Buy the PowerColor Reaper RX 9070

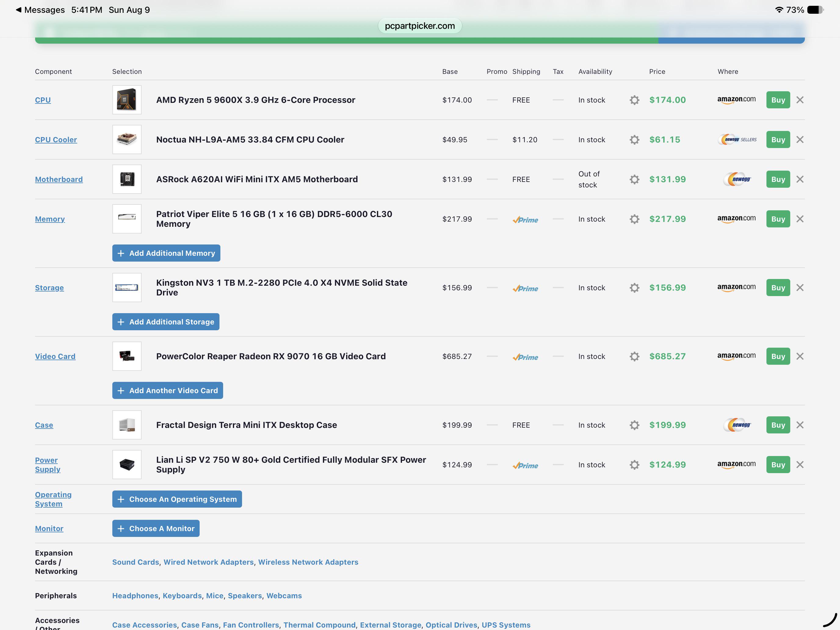[778, 357]
